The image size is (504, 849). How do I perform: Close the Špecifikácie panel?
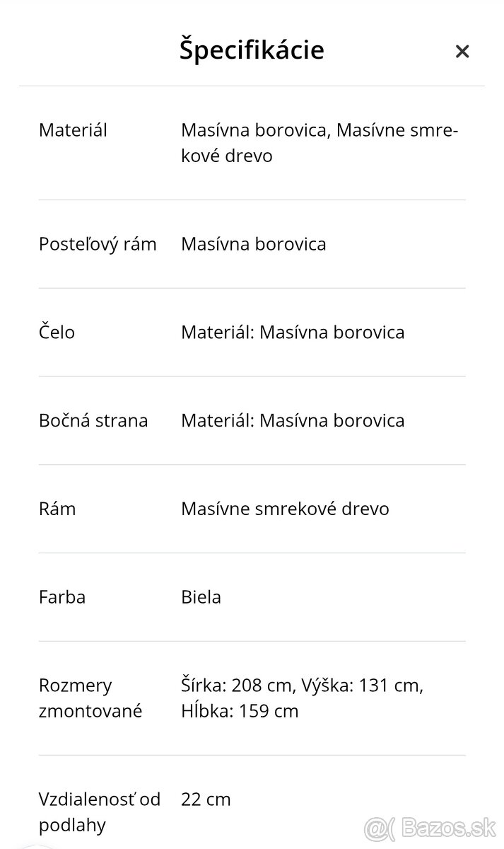click(462, 52)
